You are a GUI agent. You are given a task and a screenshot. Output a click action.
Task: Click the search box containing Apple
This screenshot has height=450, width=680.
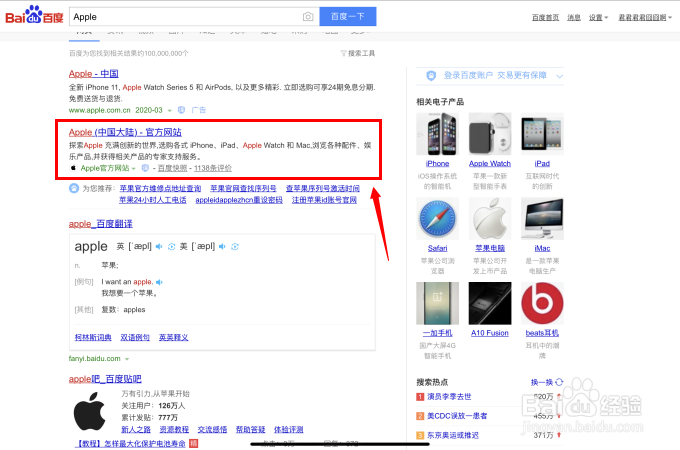pos(194,16)
